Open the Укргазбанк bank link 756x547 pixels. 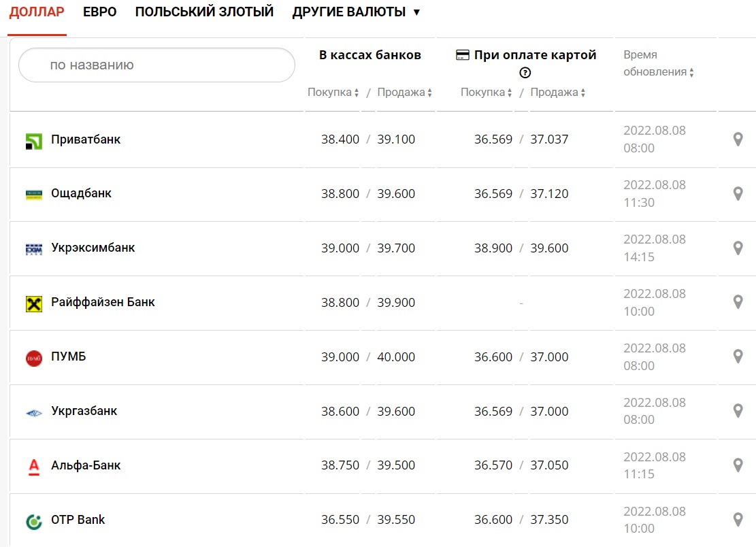[x=84, y=411]
